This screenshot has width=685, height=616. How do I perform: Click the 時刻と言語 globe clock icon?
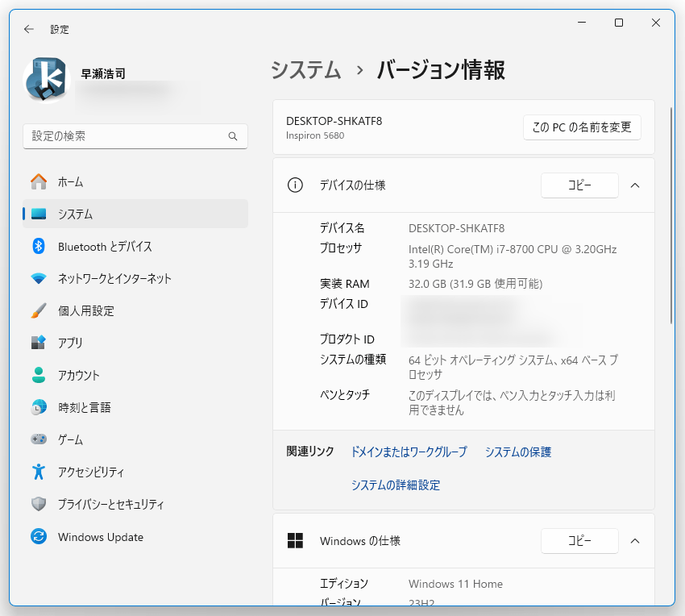(39, 407)
